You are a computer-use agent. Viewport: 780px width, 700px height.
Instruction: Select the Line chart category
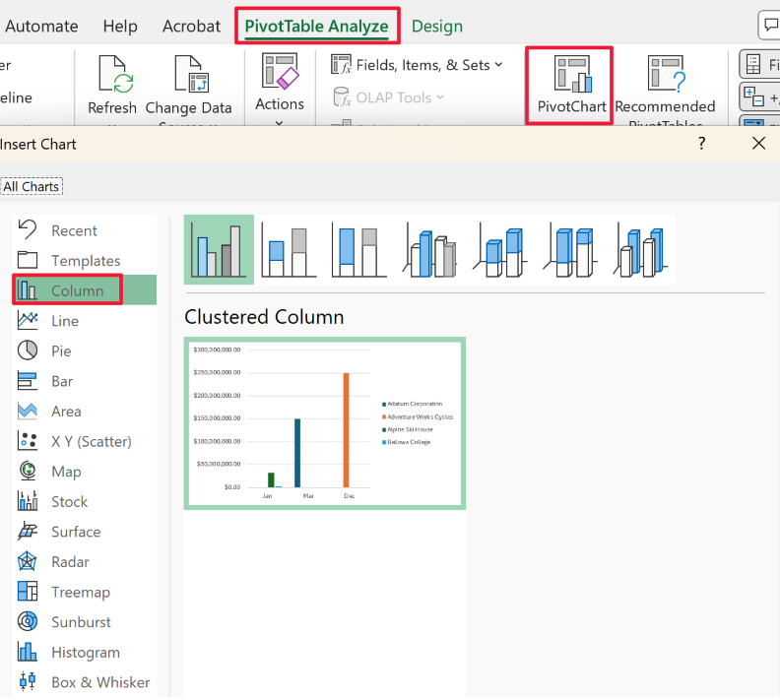click(85, 321)
